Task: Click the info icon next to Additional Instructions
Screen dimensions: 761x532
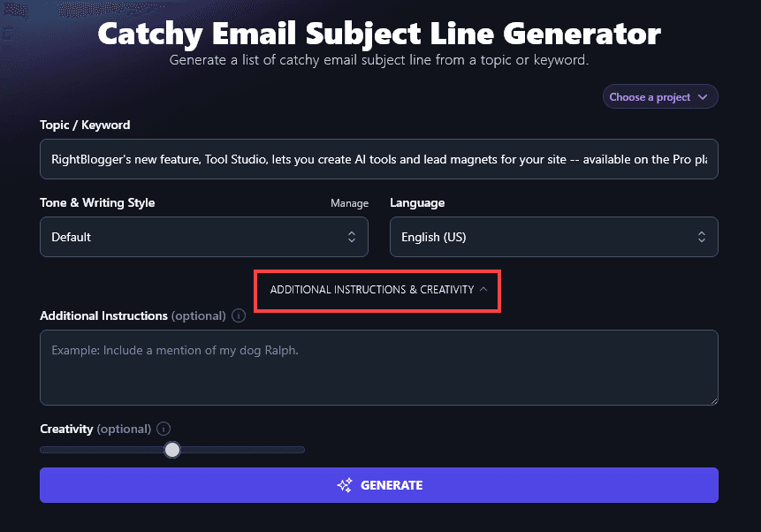Action: point(238,315)
